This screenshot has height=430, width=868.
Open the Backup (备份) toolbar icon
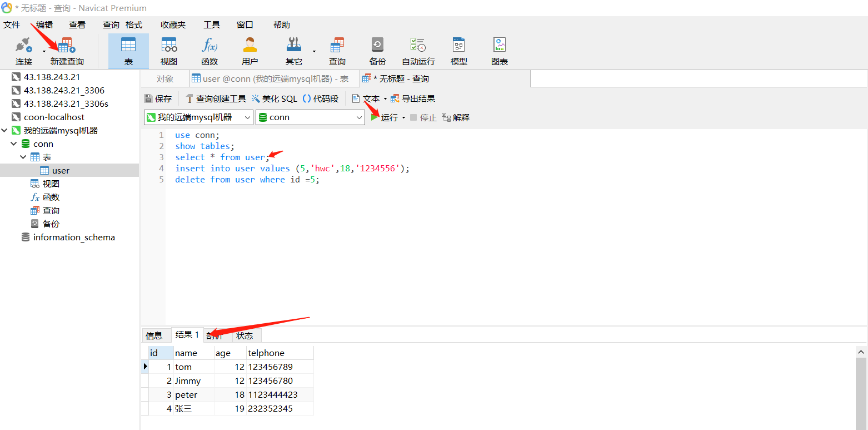point(378,51)
